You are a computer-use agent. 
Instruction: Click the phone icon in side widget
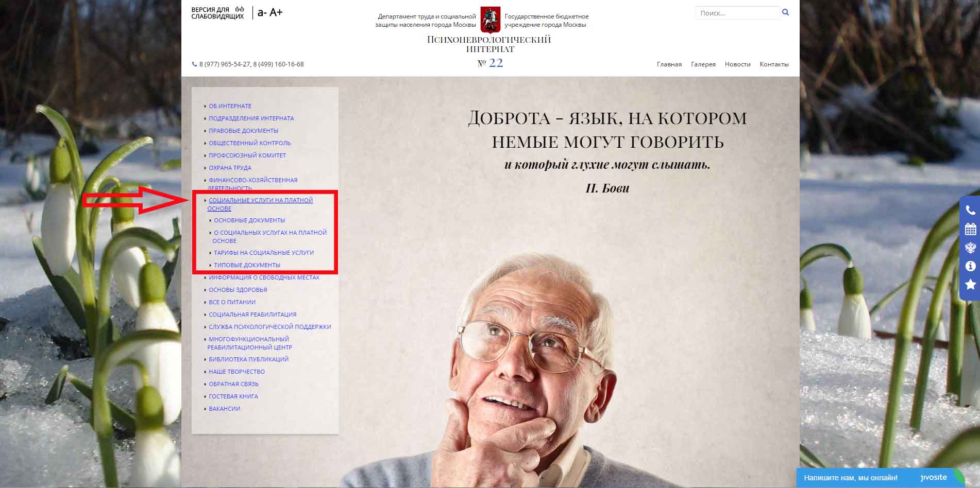(970, 210)
